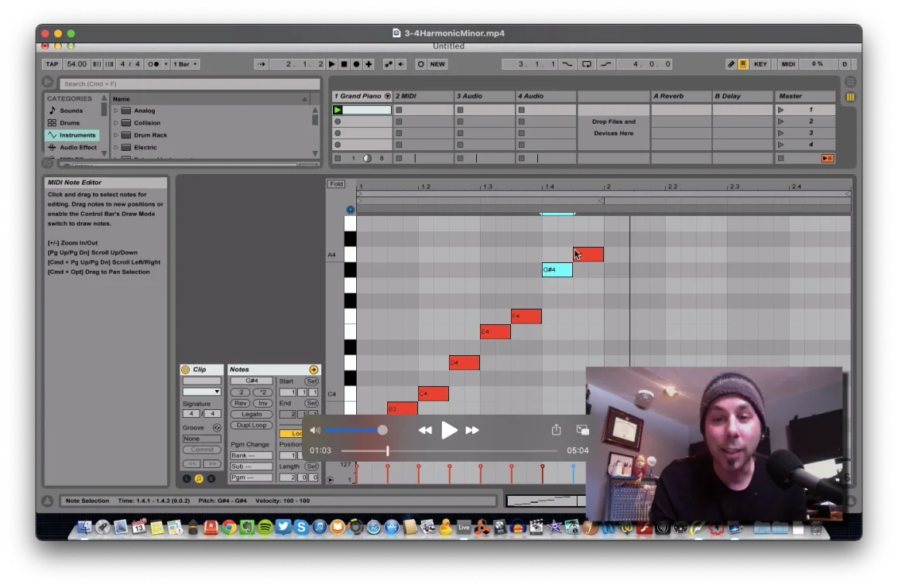This screenshot has height=588, width=898.
Task: Click the Punch-In switch icon
Action: pos(567,64)
